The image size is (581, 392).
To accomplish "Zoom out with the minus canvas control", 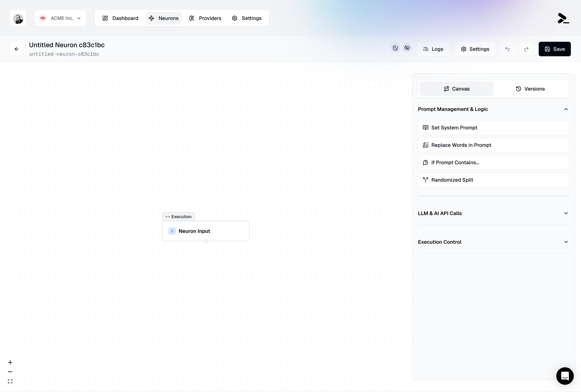I will [x=10, y=372].
